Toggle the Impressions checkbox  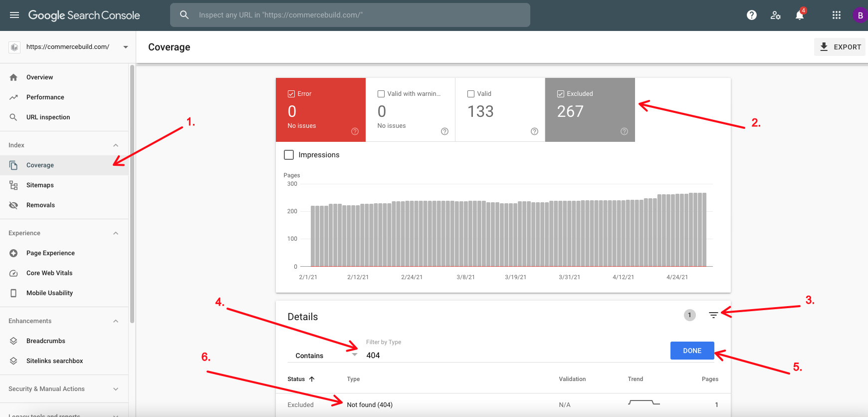[x=289, y=155]
